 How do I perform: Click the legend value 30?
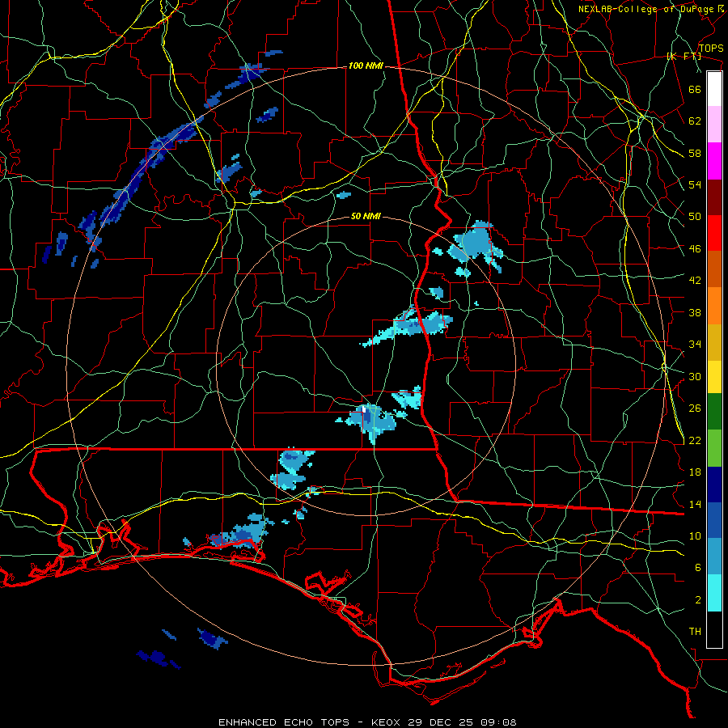pos(695,376)
